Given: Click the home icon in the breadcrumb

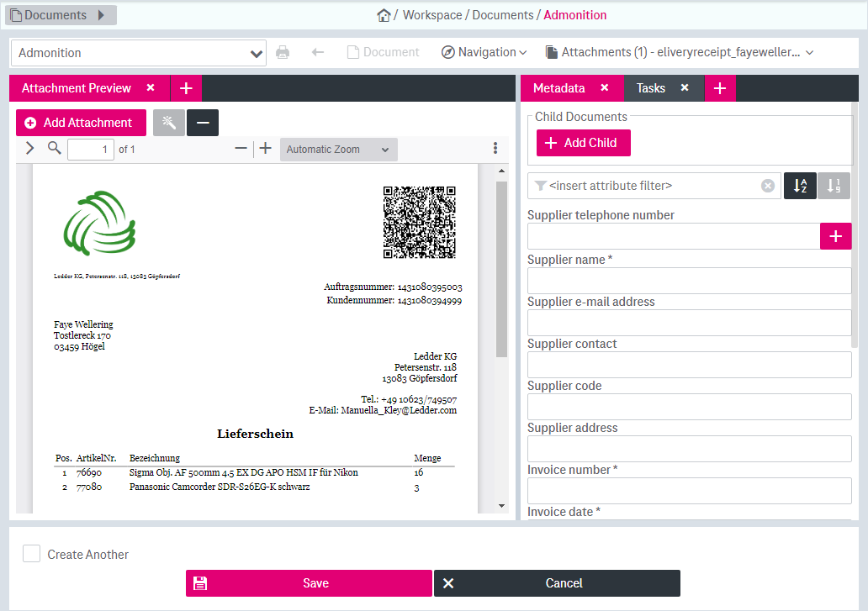Looking at the screenshot, I should tap(384, 14).
